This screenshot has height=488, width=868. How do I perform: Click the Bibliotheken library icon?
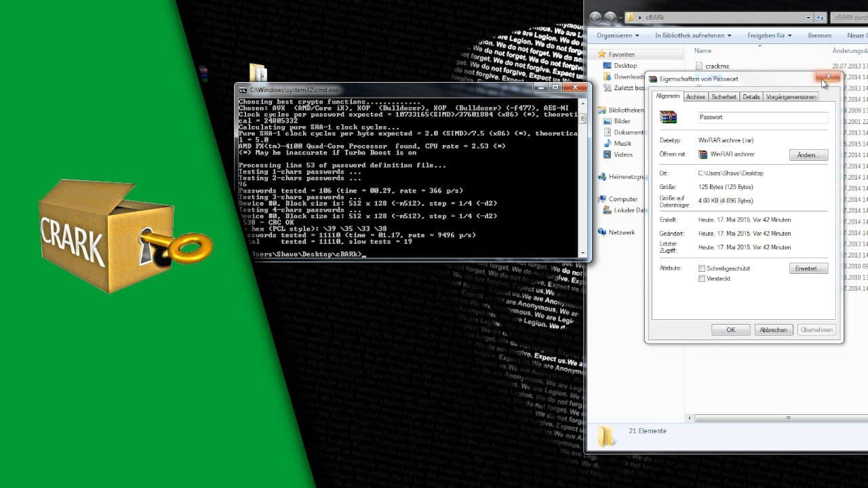click(601, 110)
